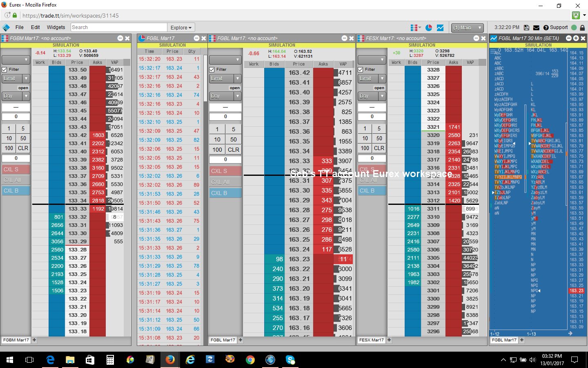Click the ask quantity 1803 at 133.42

pyautogui.click(x=98, y=135)
